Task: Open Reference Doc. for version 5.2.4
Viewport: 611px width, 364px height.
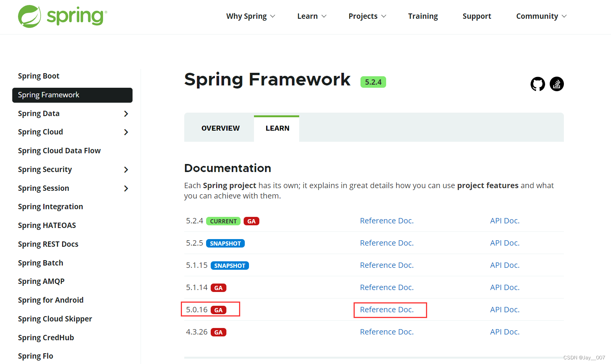Action: (387, 221)
